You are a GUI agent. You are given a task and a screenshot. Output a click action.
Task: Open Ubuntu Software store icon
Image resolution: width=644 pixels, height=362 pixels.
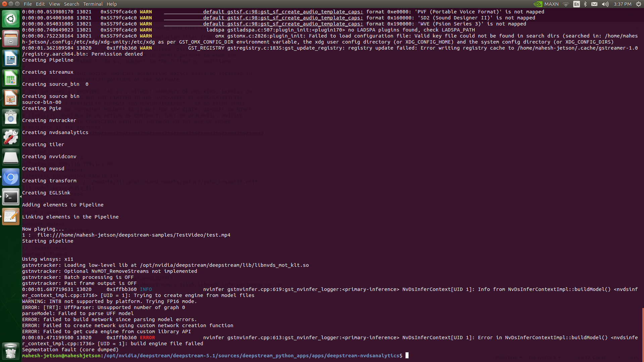pyautogui.click(x=11, y=118)
